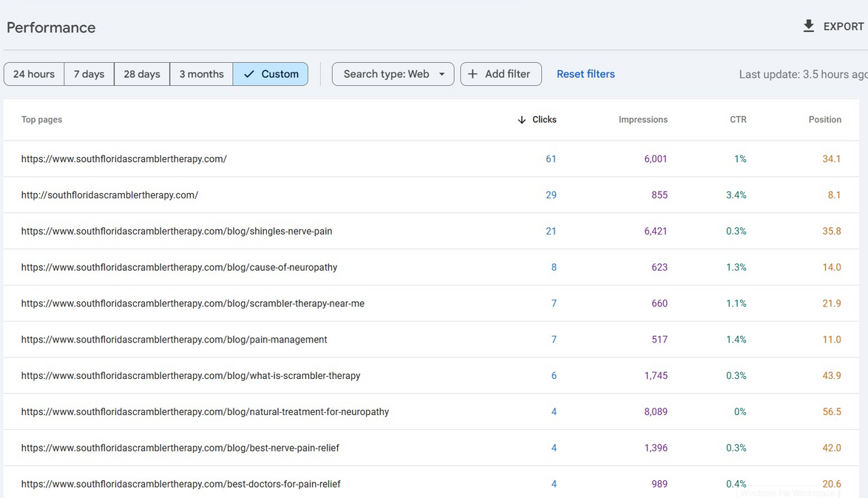Click the 35.8 position value
Image resolution: width=868 pixels, height=498 pixels.
point(832,231)
